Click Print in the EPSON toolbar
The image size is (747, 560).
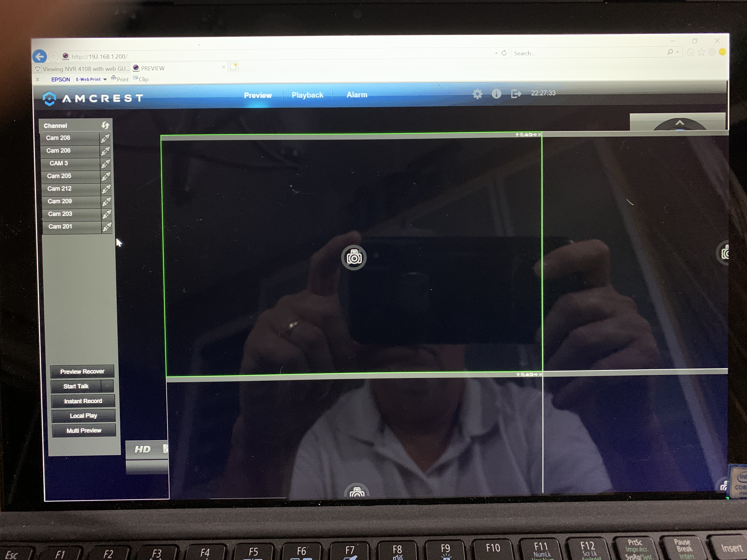120,79
